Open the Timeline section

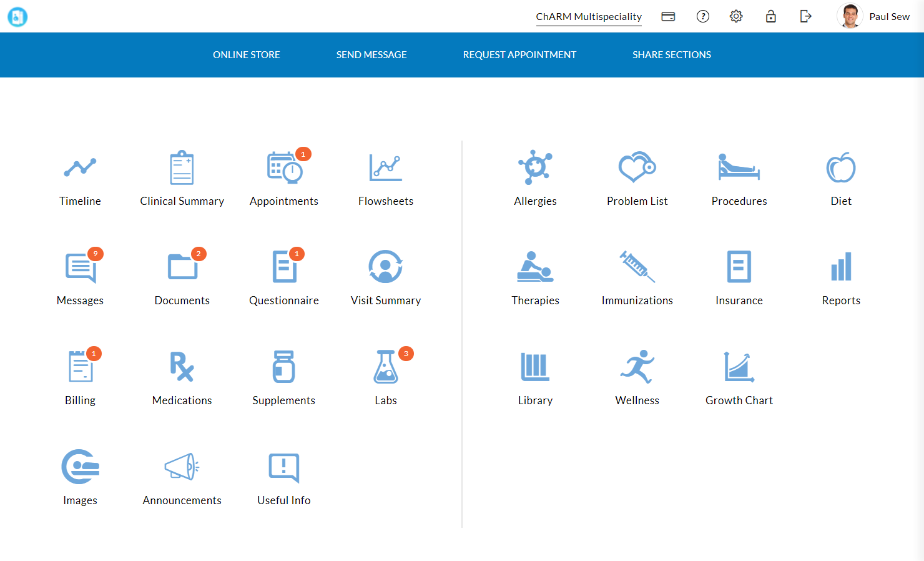[80, 178]
